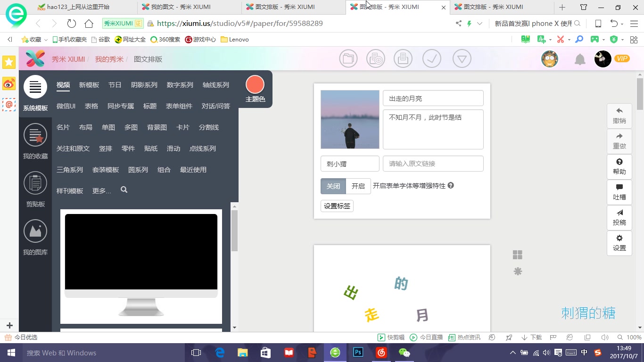Click the 设置标签 button
This screenshot has width=644, height=362.
click(337, 206)
